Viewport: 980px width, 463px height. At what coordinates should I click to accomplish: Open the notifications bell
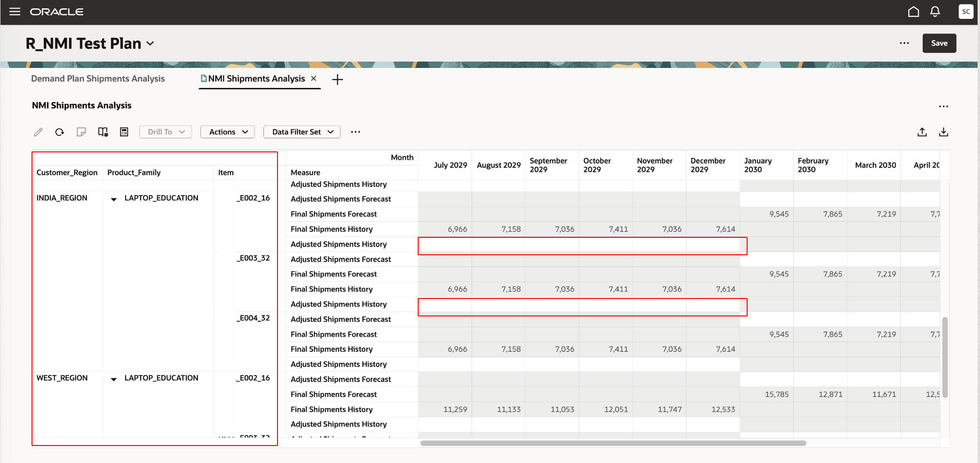(935, 12)
